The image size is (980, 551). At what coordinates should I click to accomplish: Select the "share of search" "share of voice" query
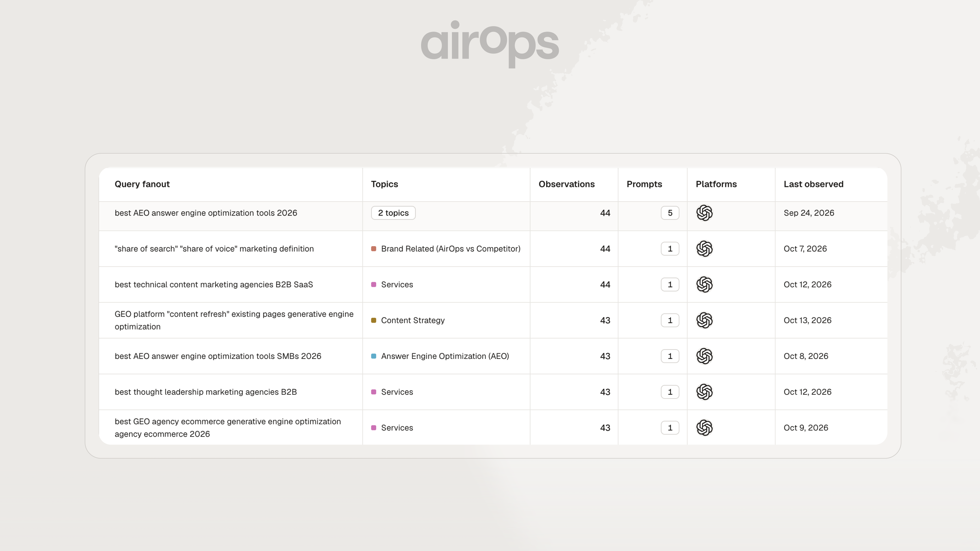coord(214,249)
